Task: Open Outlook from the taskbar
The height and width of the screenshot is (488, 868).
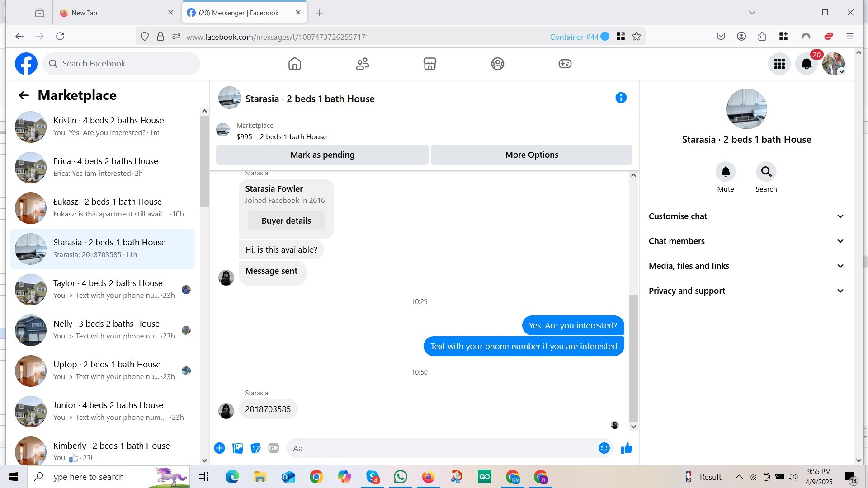Action: click(x=288, y=477)
